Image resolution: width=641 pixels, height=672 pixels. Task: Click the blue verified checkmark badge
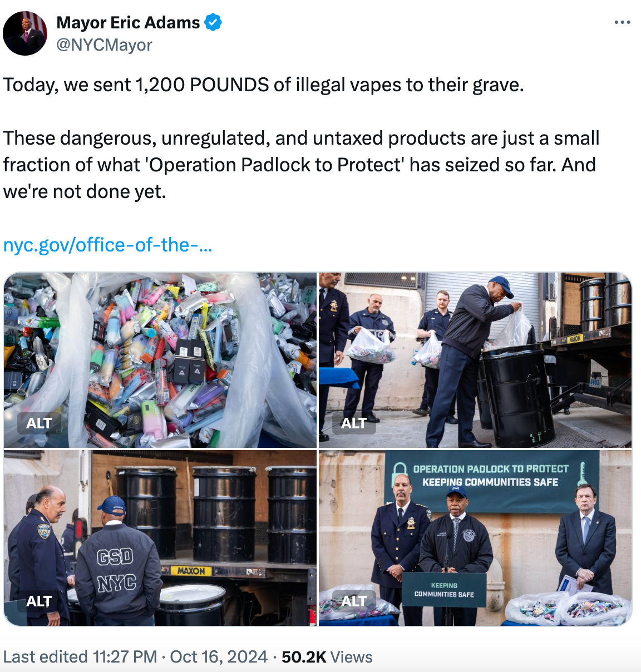(213, 22)
